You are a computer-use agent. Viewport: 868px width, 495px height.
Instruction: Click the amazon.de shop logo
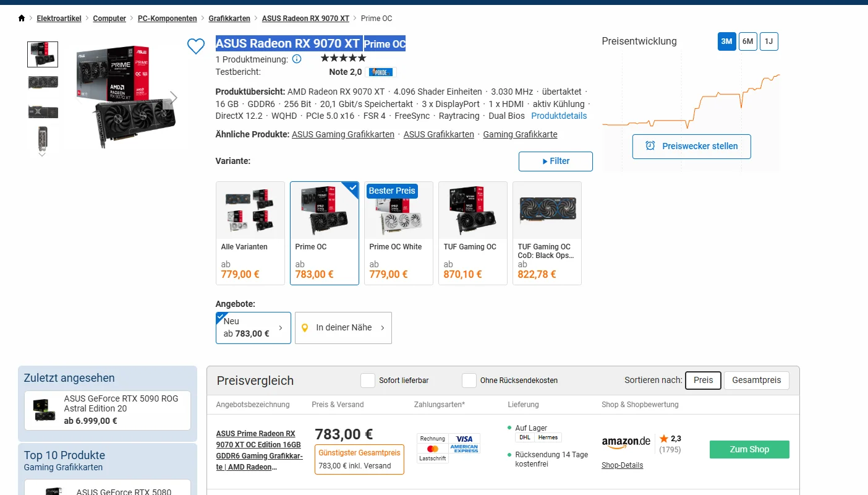click(x=626, y=442)
